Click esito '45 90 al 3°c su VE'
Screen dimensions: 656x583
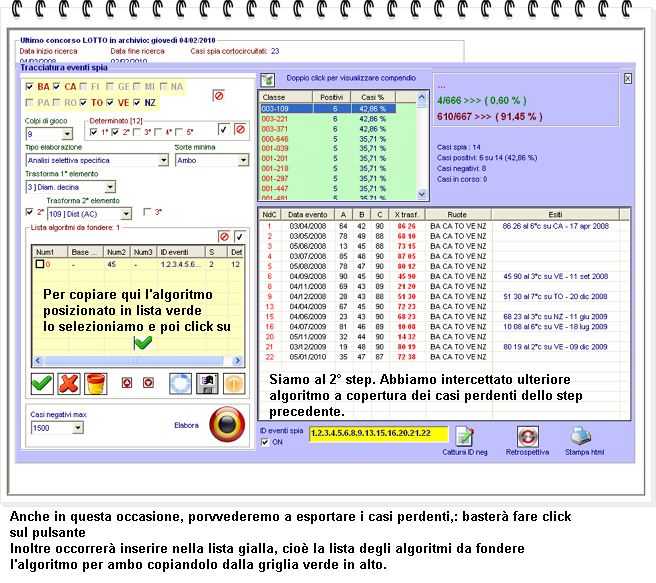click(555, 276)
